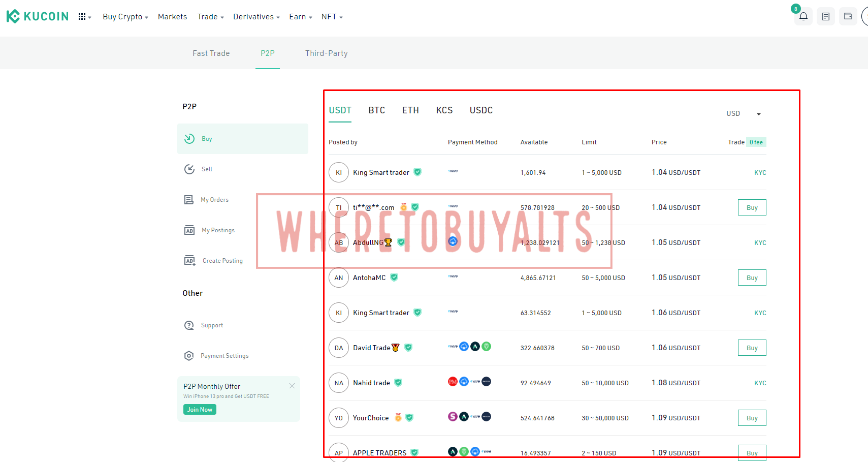Click the KI avatar of first King Smart trader
This screenshot has width=868, height=462.
coord(339,172)
